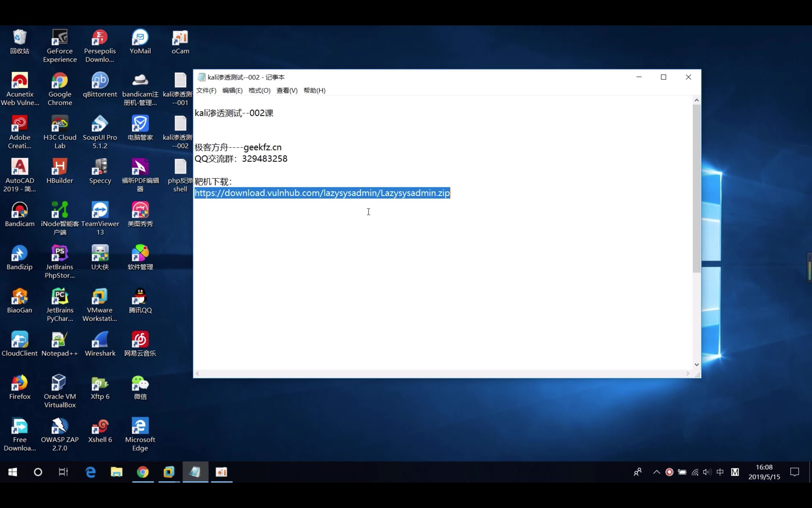The image size is (812, 508).
Task: Select the Notepad++ desktop icon
Action: [x=60, y=344]
